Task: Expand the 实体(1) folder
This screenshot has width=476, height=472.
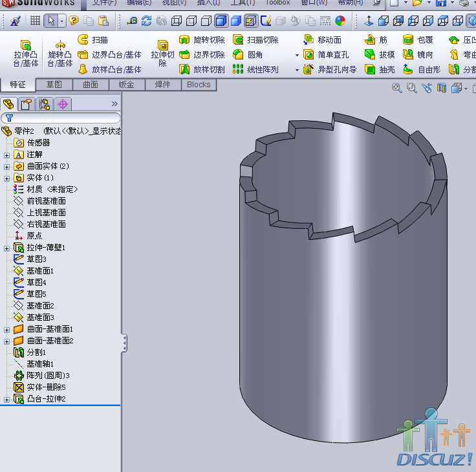Action: tap(6, 178)
